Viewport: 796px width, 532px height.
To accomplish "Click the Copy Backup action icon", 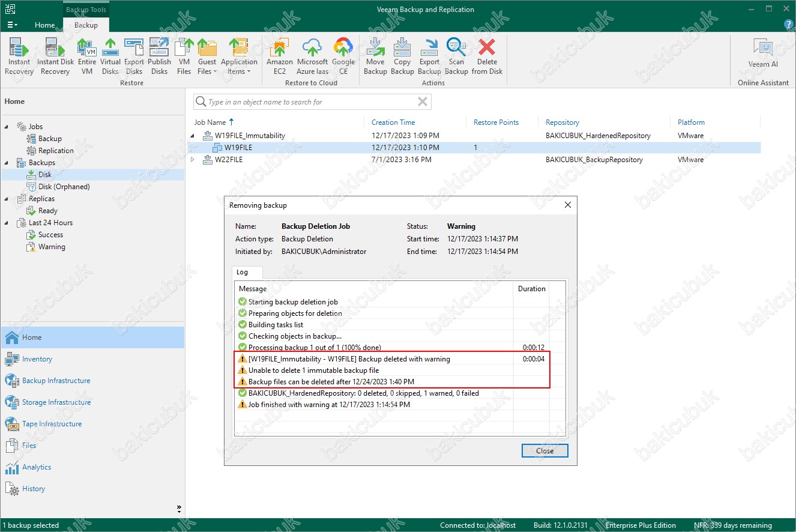I will [x=402, y=56].
